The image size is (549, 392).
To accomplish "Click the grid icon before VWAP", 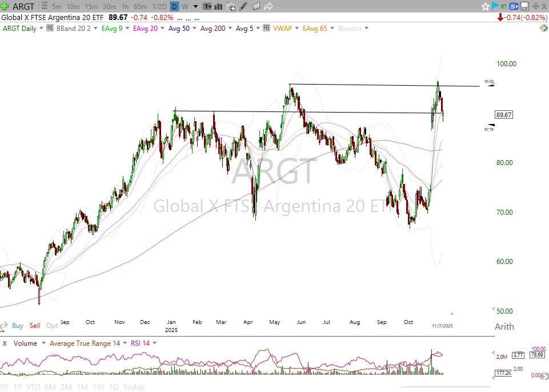I will point(266,28).
